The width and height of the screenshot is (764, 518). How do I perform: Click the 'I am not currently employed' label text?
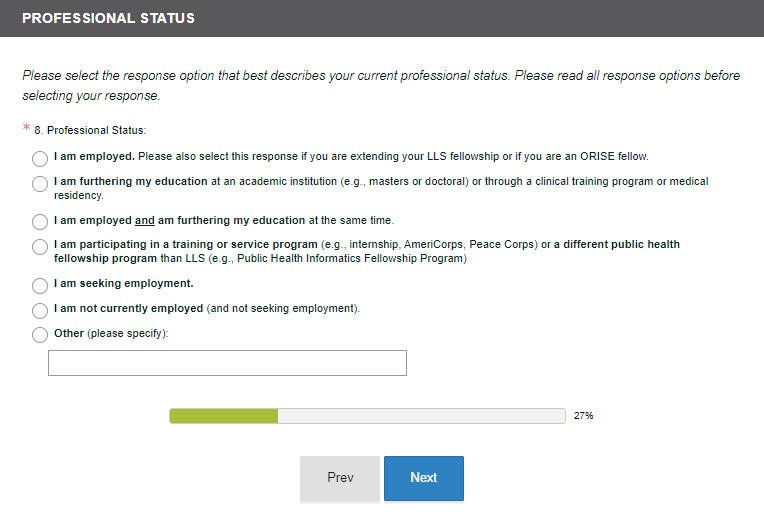pyautogui.click(x=128, y=309)
